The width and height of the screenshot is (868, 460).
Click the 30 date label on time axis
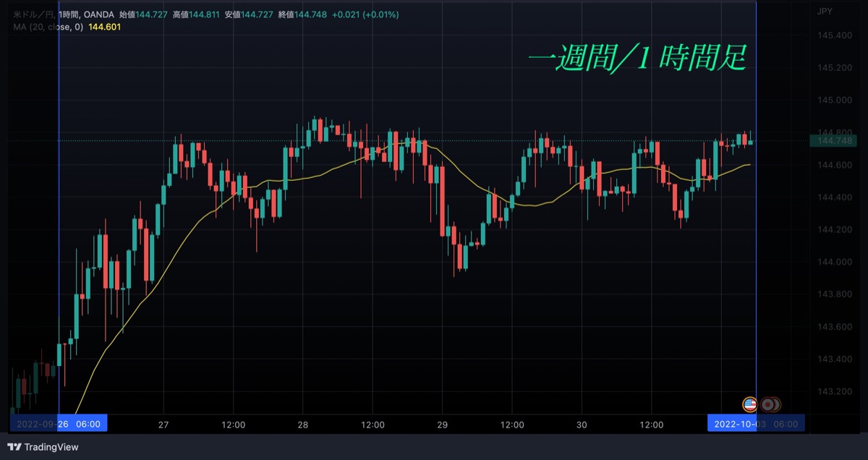pos(582,425)
